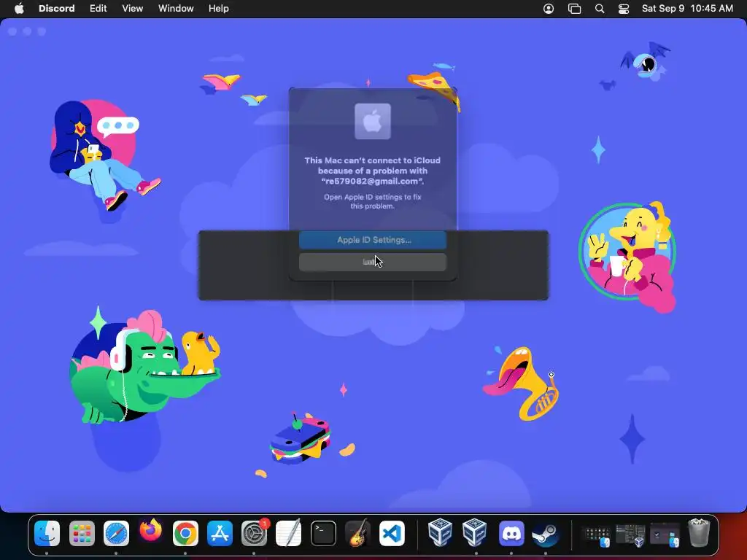
Task: Click the "This Mac can't connect to iCloud" message
Action: pyautogui.click(x=373, y=171)
